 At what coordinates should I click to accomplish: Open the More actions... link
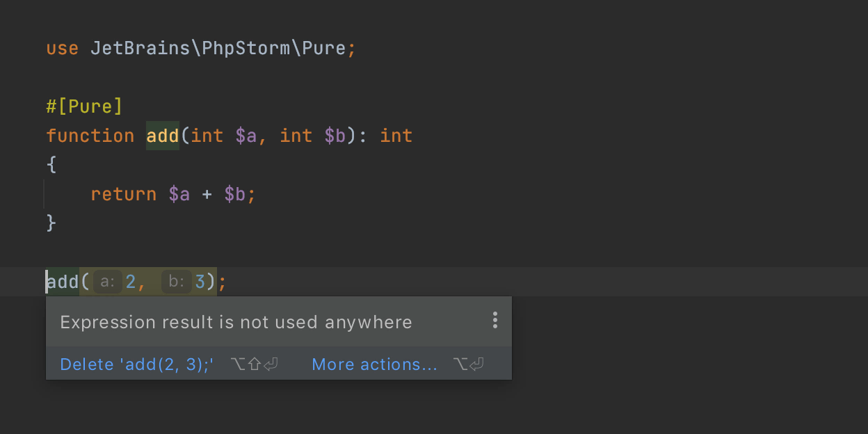coord(374,364)
